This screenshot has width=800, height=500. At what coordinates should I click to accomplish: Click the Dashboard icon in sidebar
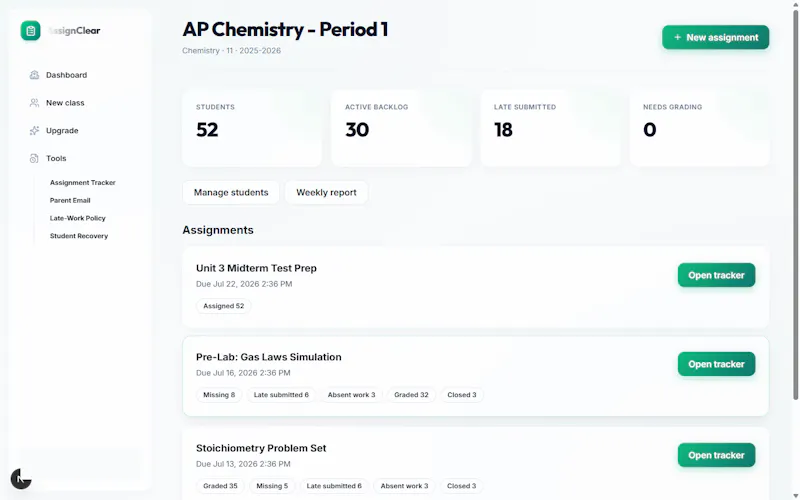click(x=34, y=75)
